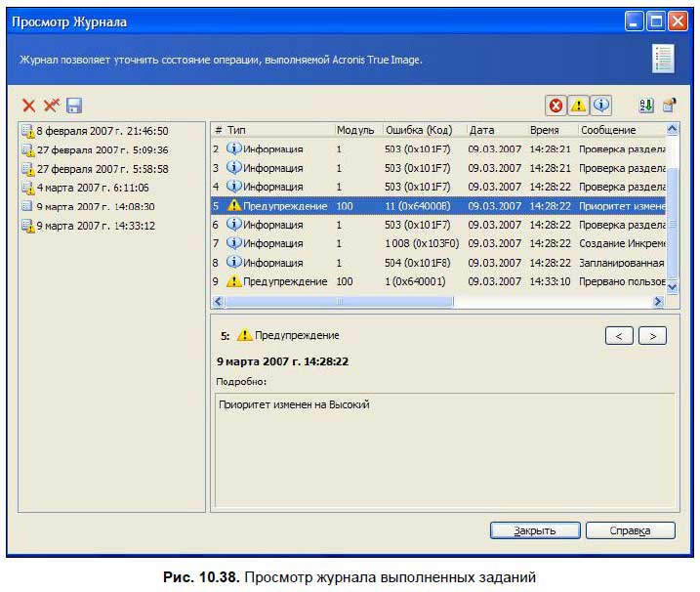Click the information icon in row 7
Viewport: 700px width, 592px height.
[233, 243]
